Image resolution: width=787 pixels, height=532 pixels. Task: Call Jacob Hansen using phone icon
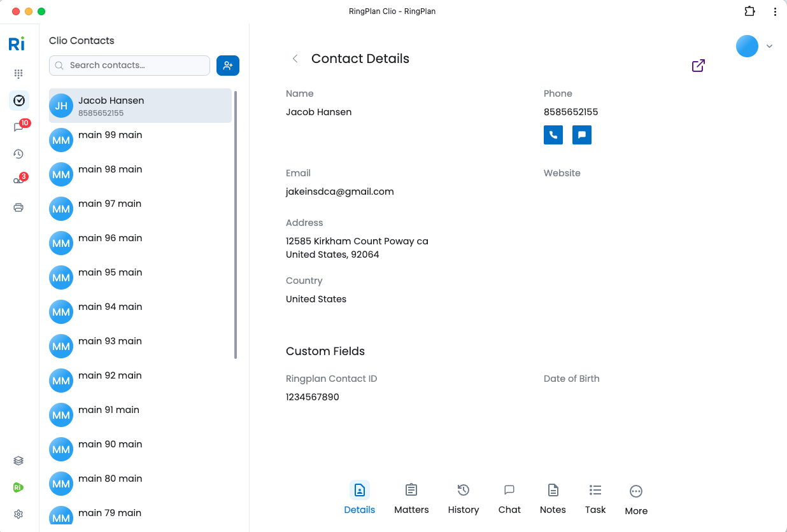(553, 135)
